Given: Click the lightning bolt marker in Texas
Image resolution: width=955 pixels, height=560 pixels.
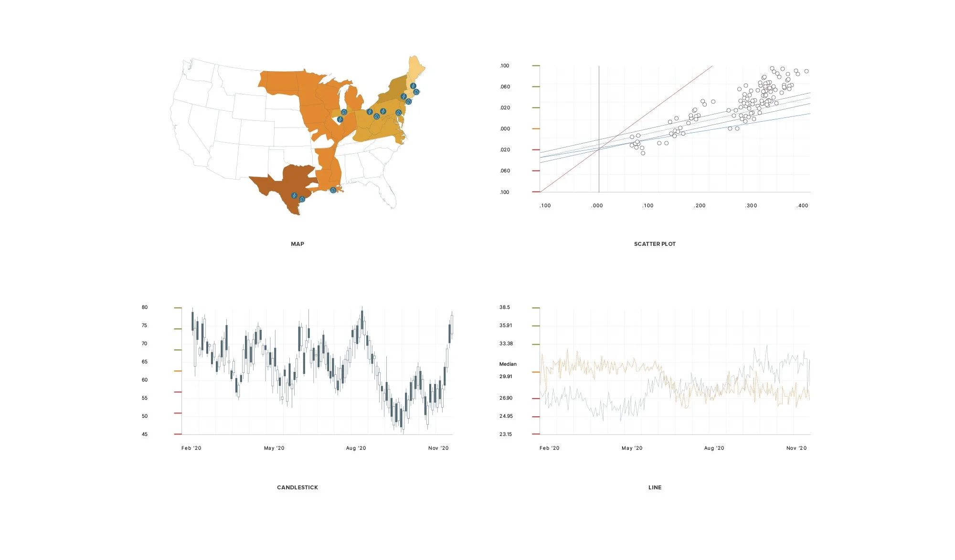Looking at the screenshot, I should (x=294, y=196).
